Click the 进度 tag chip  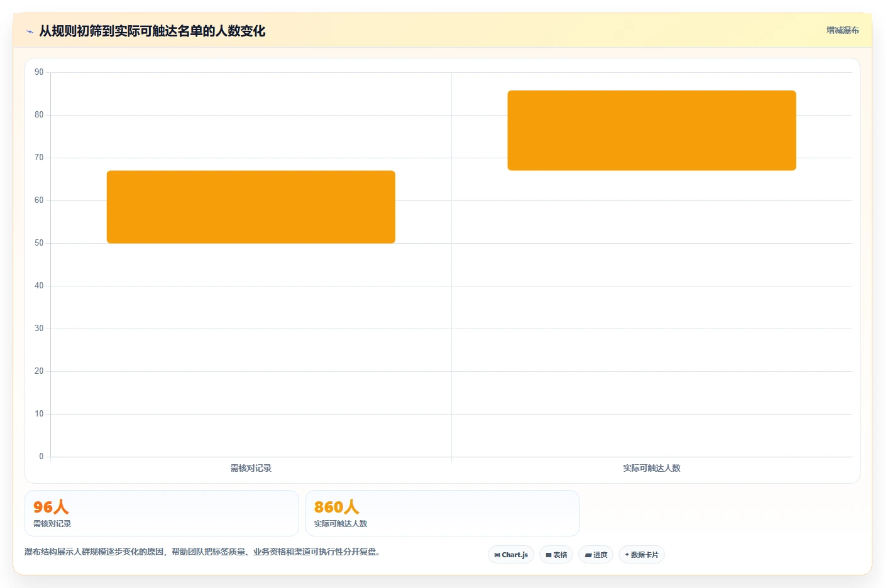pyautogui.click(x=596, y=555)
